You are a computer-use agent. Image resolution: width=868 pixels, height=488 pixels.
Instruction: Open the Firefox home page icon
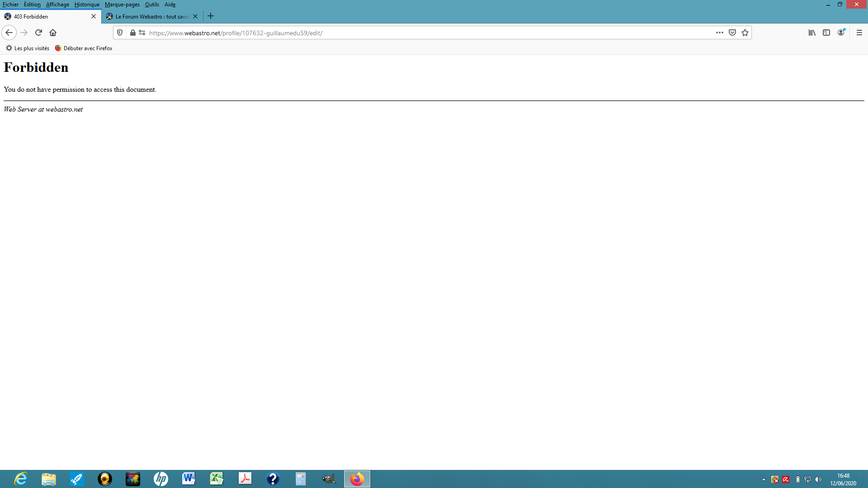click(53, 33)
